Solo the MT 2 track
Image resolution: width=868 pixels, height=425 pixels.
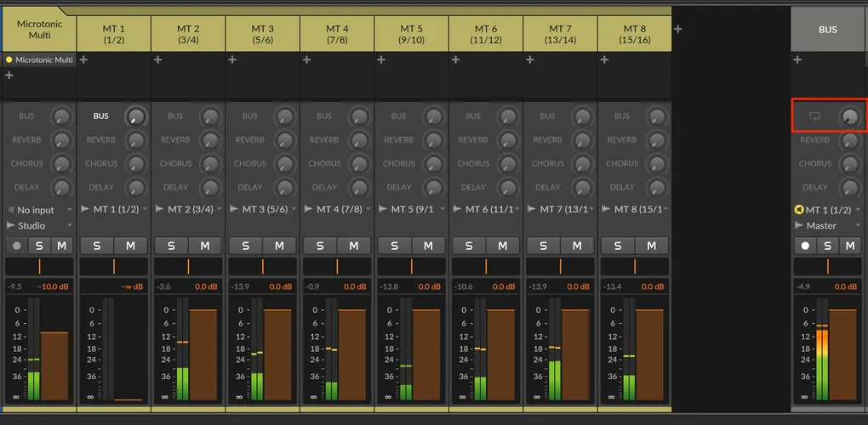click(x=171, y=246)
